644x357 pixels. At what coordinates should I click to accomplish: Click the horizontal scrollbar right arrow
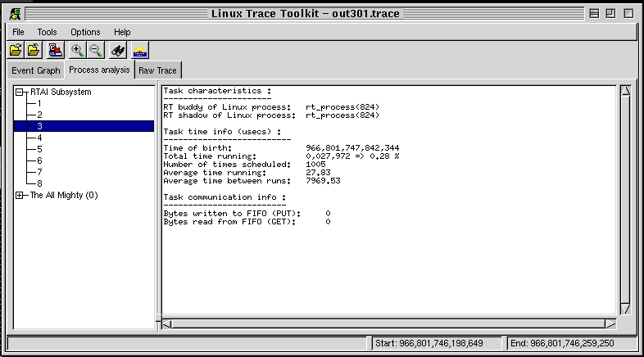click(x=610, y=324)
